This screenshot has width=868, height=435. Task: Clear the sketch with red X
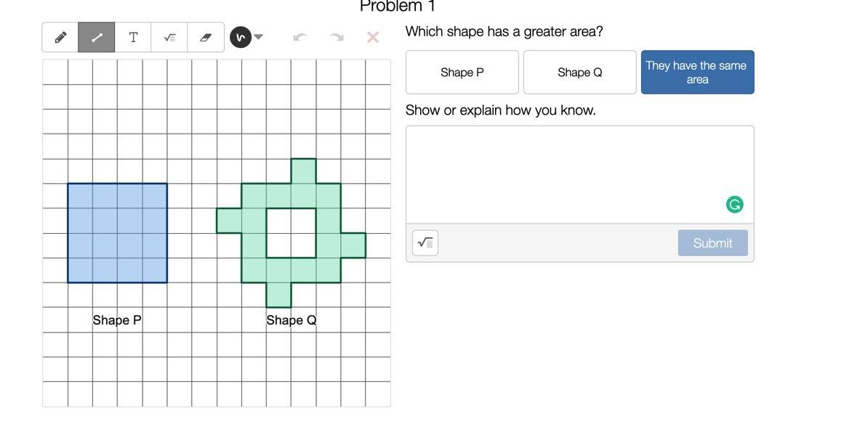click(x=372, y=37)
